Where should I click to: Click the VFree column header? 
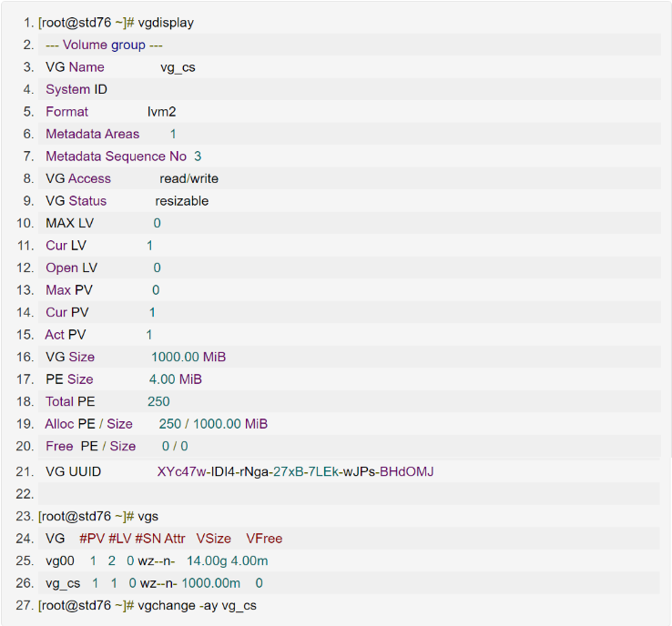(x=264, y=539)
